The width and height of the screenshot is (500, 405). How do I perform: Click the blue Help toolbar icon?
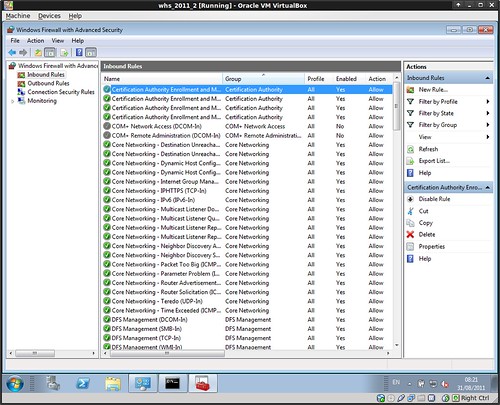pos(79,52)
